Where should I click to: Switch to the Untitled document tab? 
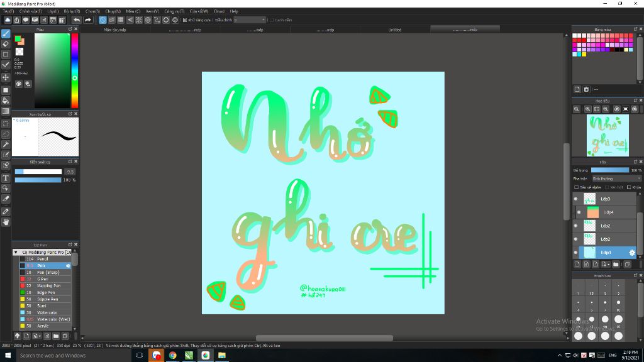[395, 30]
